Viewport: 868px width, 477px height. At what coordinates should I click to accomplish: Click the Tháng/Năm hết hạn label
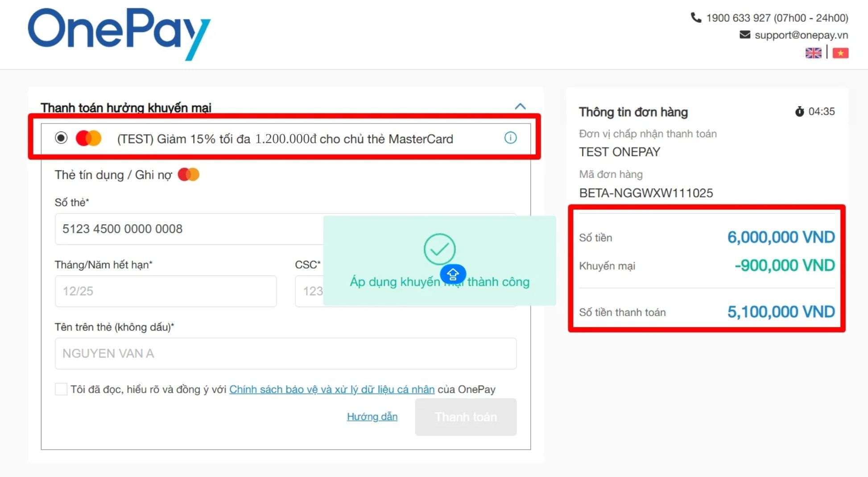pyautogui.click(x=103, y=265)
